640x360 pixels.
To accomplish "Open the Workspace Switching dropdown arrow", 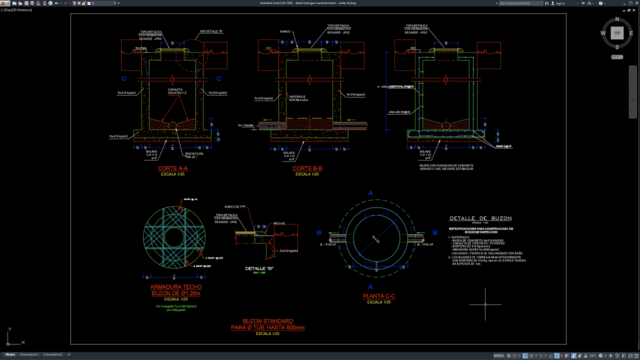I will (x=606, y=356).
